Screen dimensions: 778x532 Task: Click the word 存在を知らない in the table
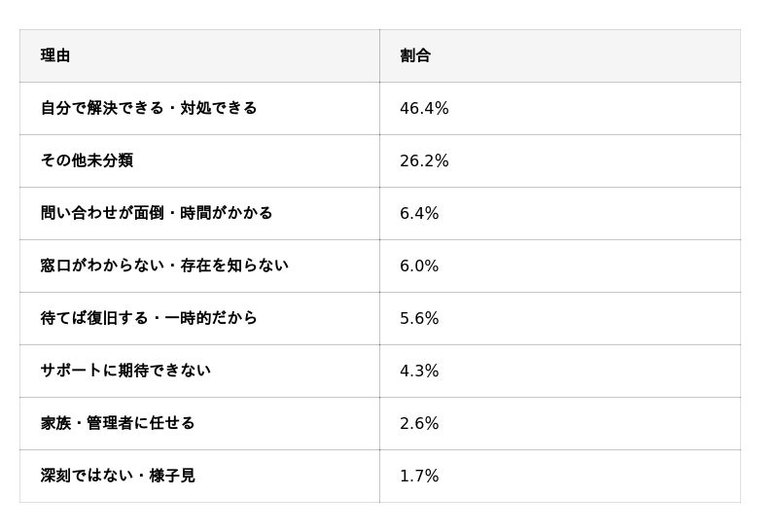[x=234, y=266]
